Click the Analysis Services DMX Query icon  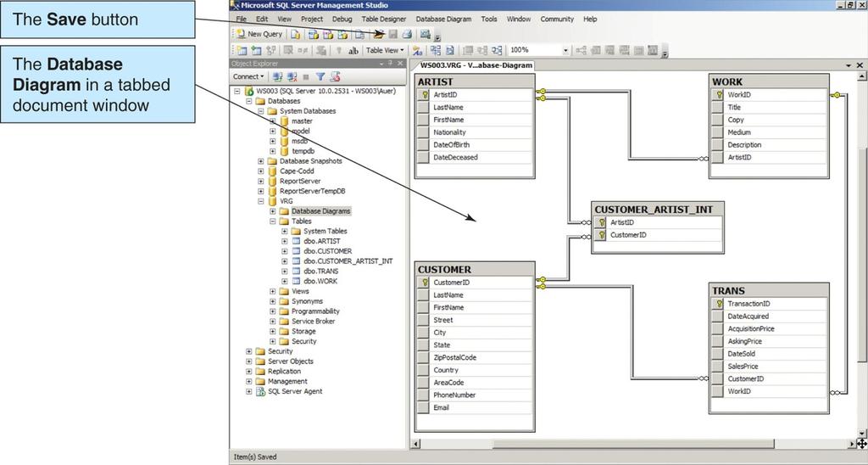pyautogui.click(x=328, y=34)
